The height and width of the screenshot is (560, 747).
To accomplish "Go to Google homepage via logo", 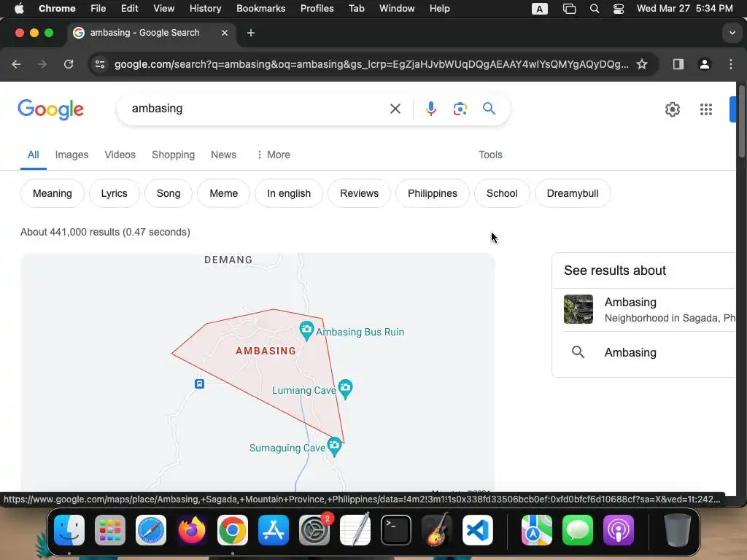I will (50, 109).
